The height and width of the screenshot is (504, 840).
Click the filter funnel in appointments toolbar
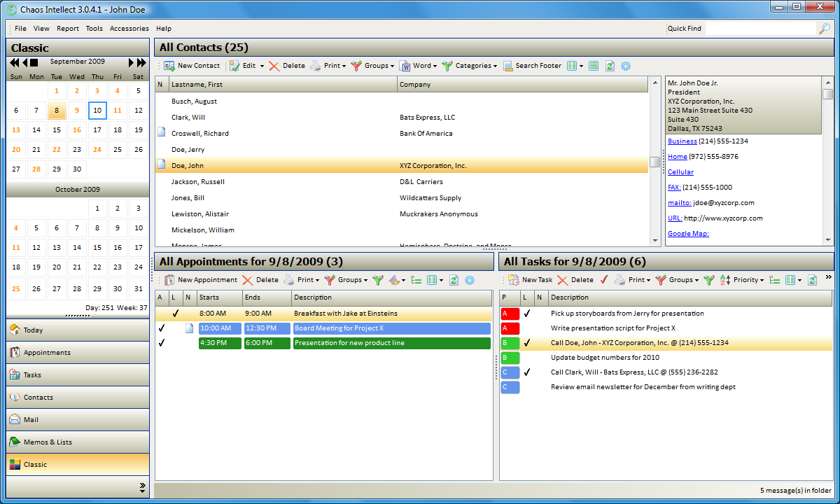click(378, 280)
